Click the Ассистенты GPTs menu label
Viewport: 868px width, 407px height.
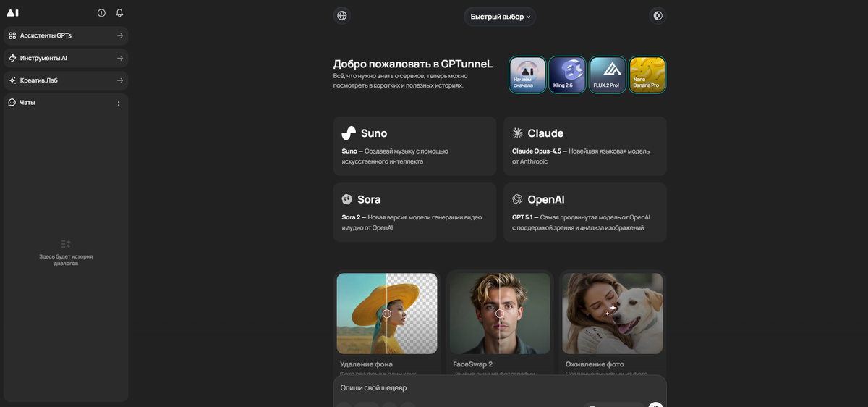(x=46, y=35)
